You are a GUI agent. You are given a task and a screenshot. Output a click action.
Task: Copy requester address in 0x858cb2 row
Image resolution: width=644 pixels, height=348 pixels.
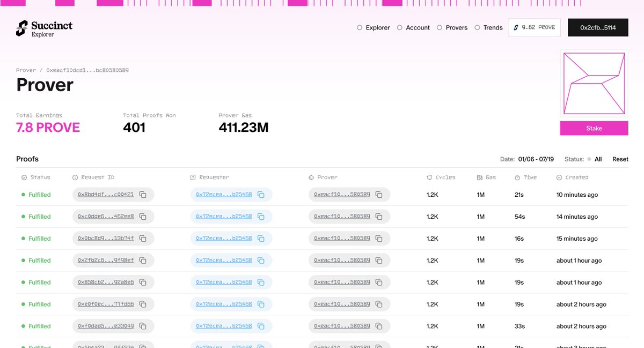(261, 282)
